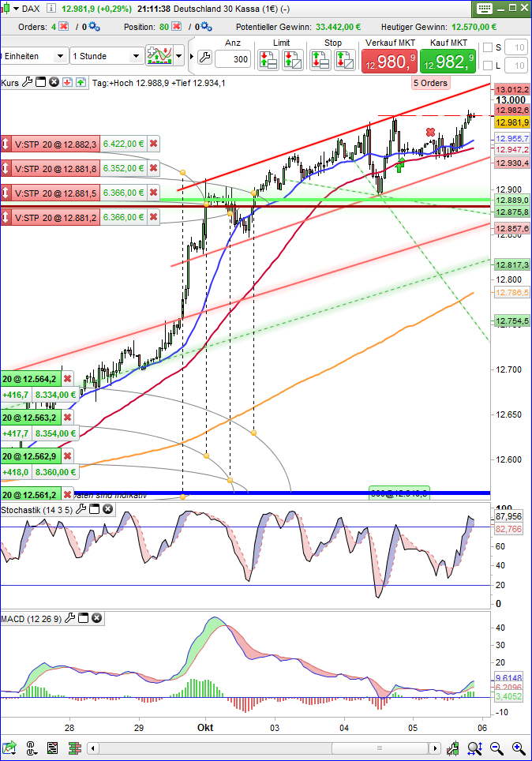Open the Kurs panel wrench settings
Viewport: 532px width, 761px height.
(x=28, y=82)
